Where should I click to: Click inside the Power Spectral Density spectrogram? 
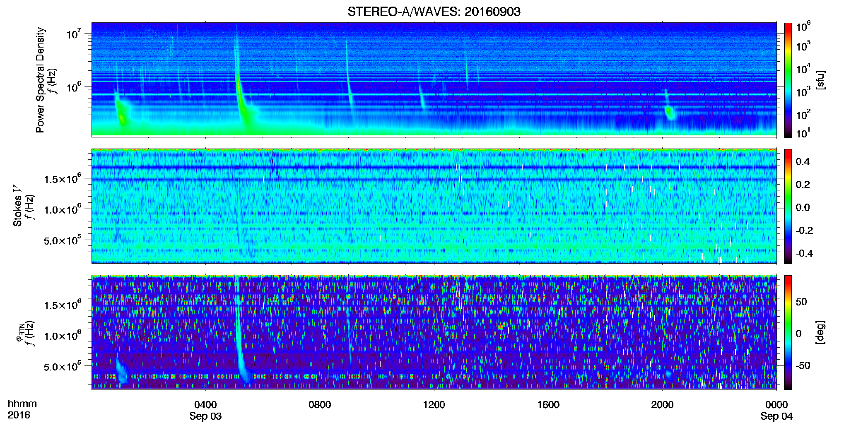pos(434,79)
